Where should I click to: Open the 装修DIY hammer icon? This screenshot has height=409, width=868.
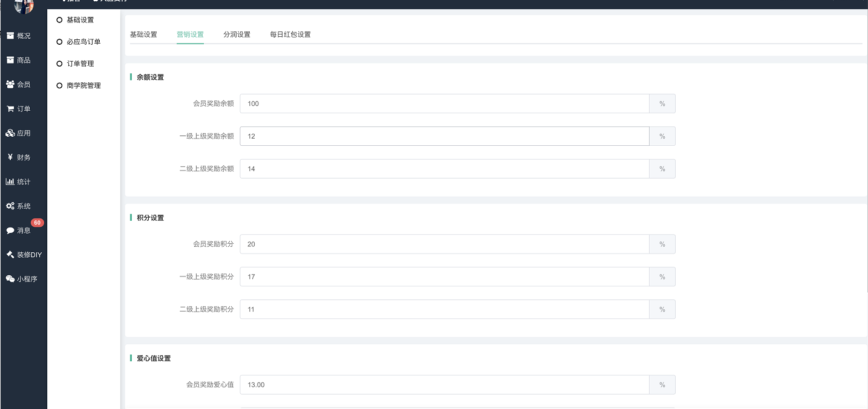click(10, 255)
